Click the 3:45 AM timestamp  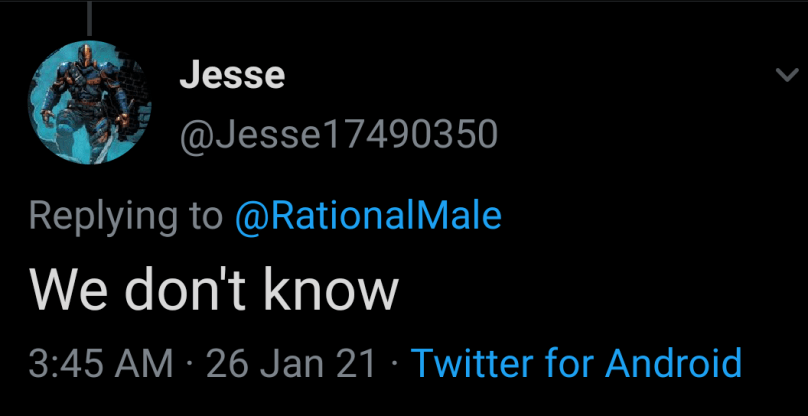tap(102, 364)
